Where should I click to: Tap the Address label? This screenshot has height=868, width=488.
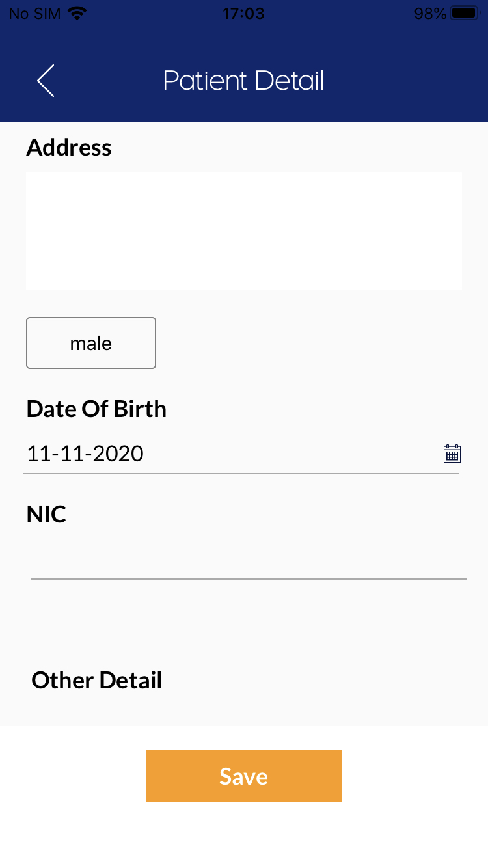coord(69,148)
